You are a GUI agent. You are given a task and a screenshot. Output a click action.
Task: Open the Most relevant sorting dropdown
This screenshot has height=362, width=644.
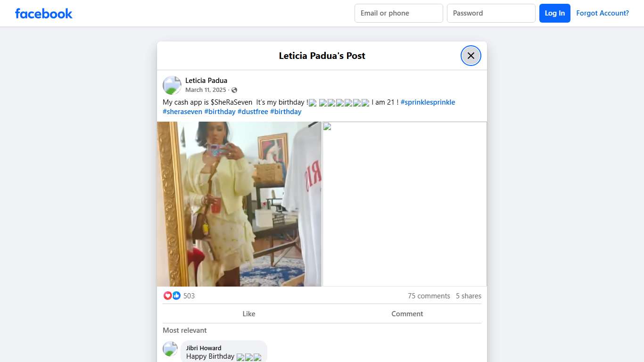[184, 330]
